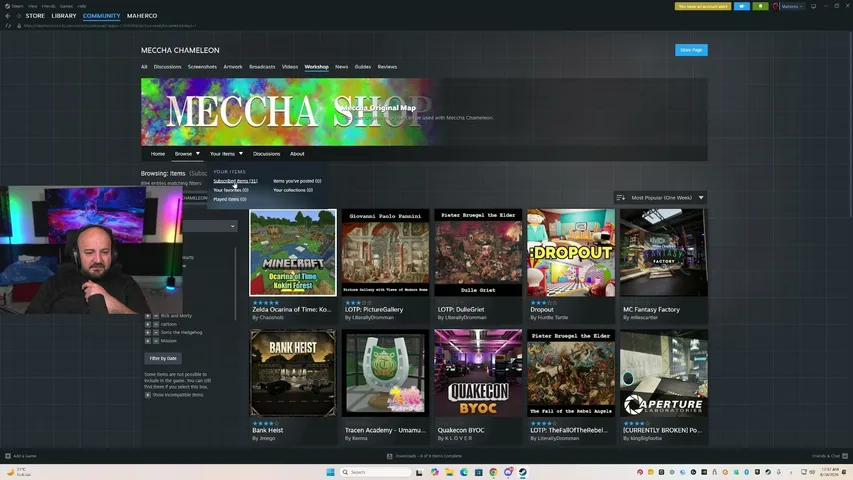This screenshot has width=853, height=480.
Task: Open the Copilot icon in the taskbar
Action: (435, 472)
